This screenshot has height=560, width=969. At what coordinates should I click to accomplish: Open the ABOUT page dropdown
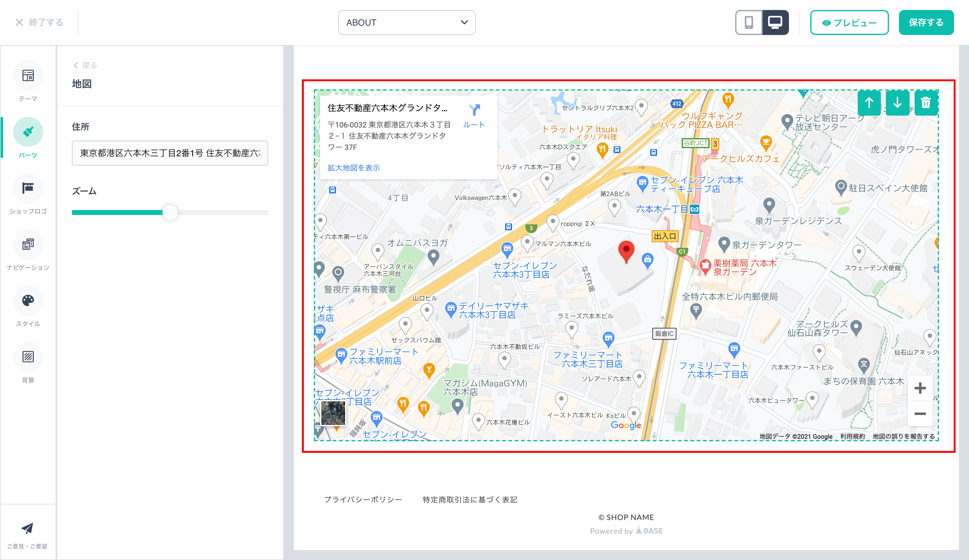tap(407, 23)
